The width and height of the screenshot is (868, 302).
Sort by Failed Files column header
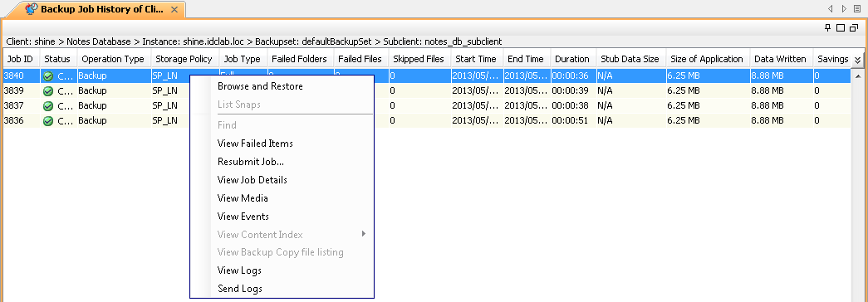tap(360, 59)
